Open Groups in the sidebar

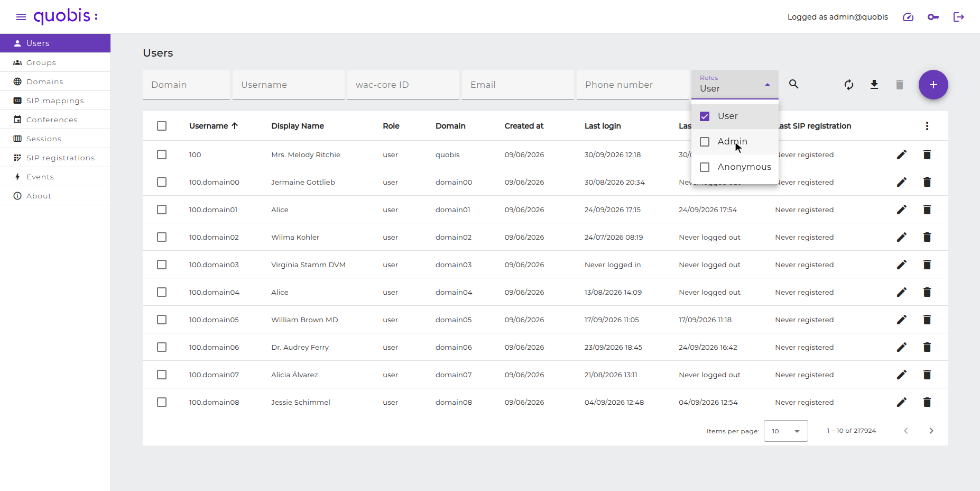coord(55,62)
